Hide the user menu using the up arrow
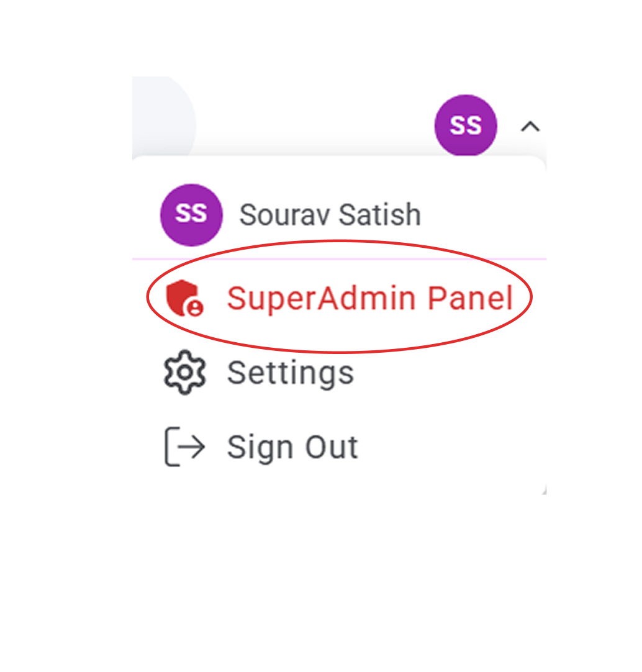 pos(530,127)
